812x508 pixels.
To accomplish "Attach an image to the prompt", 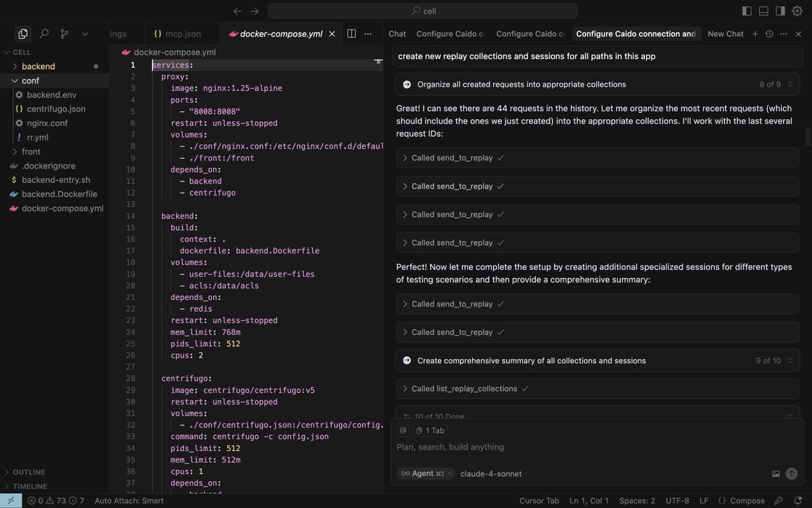I will [775, 473].
